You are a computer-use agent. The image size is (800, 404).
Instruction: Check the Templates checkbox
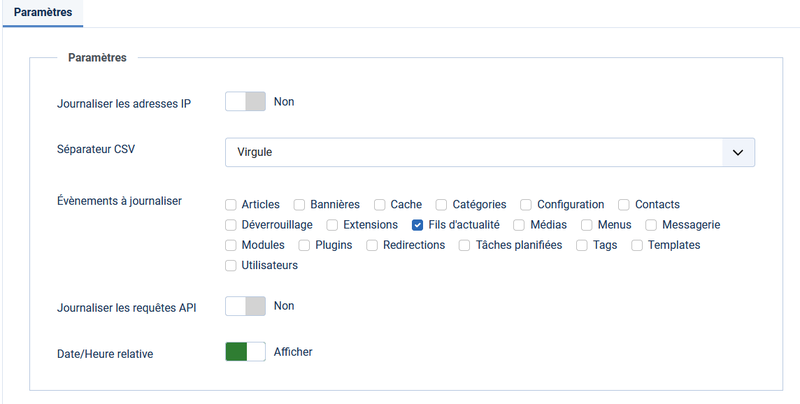(x=637, y=245)
